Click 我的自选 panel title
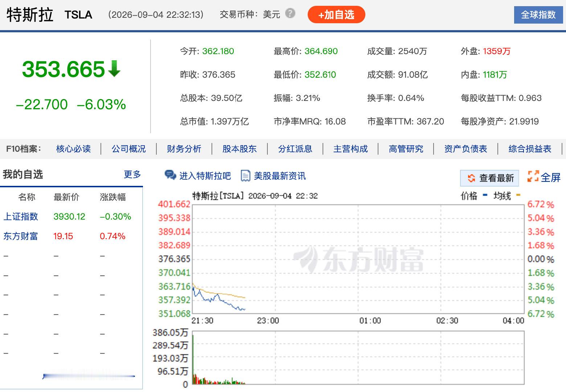 (x=23, y=175)
